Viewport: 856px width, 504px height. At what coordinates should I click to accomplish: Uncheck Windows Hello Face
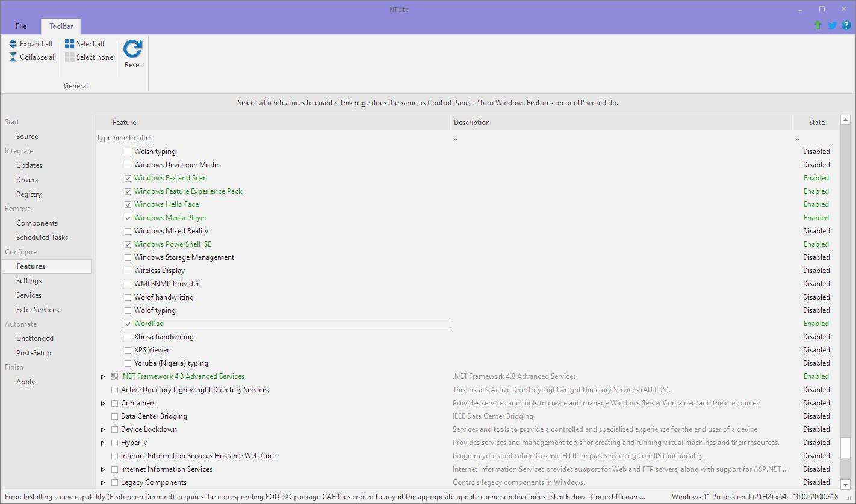coord(128,204)
